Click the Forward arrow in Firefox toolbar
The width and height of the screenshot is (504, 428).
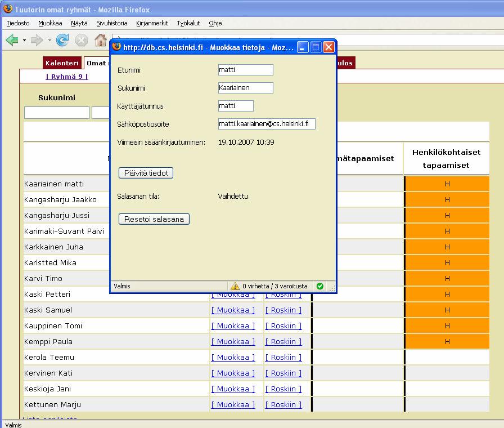(x=37, y=40)
